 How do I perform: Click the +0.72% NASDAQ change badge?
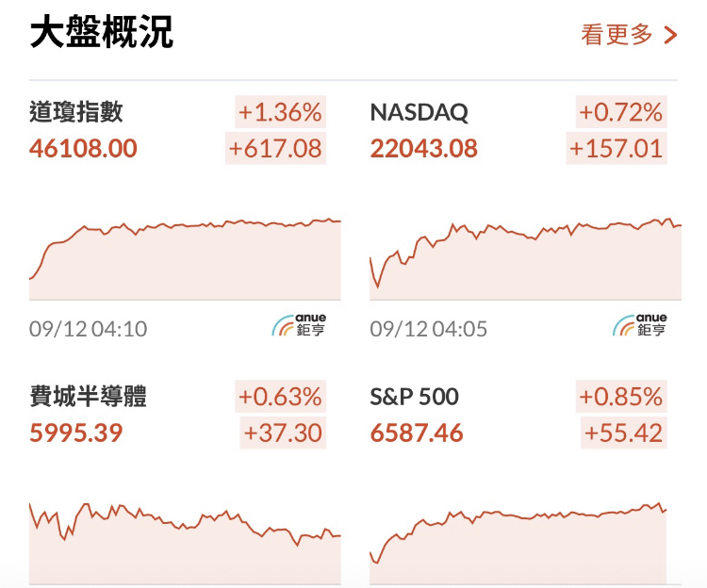[621, 112]
